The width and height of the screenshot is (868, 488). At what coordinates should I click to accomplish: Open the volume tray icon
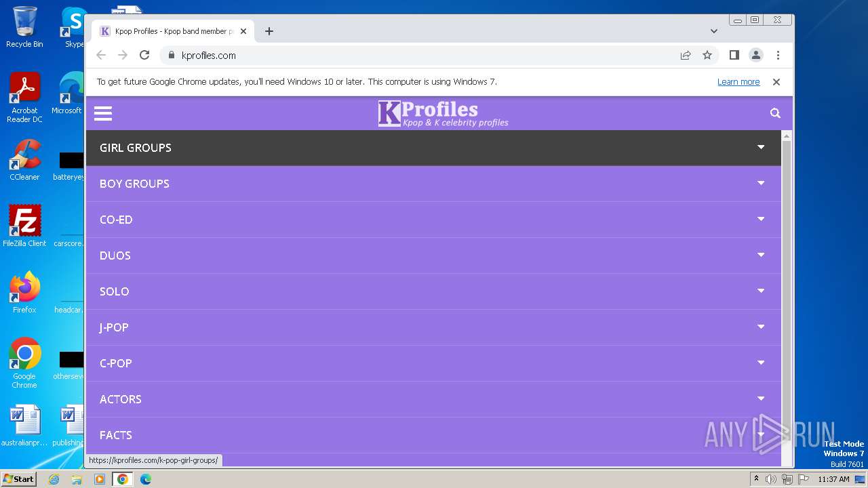(x=771, y=479)
